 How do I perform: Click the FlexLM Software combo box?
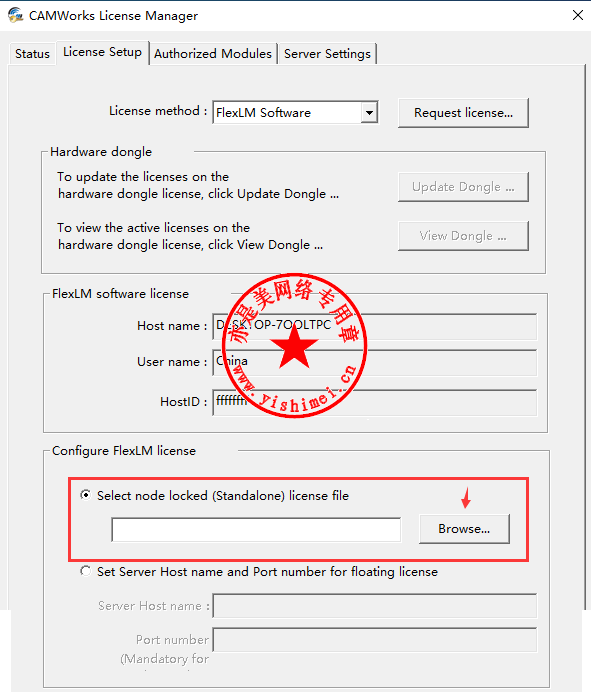[x=295, y=113]
